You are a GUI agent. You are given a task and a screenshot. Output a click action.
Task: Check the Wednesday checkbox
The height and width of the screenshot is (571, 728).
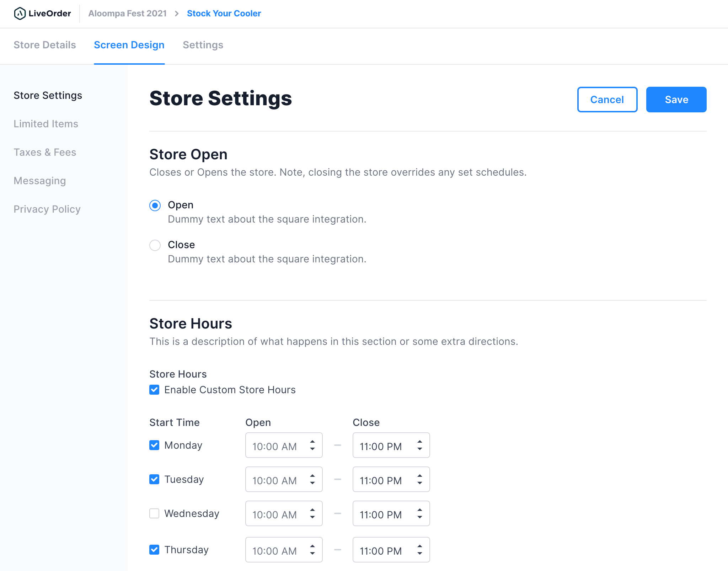(154, 513)
